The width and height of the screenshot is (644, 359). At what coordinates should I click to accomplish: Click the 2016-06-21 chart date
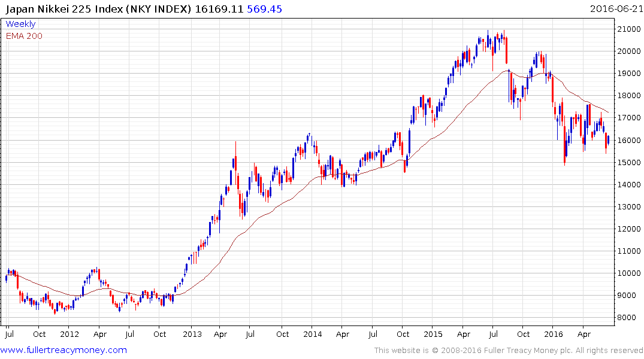[x=616, y=9]
